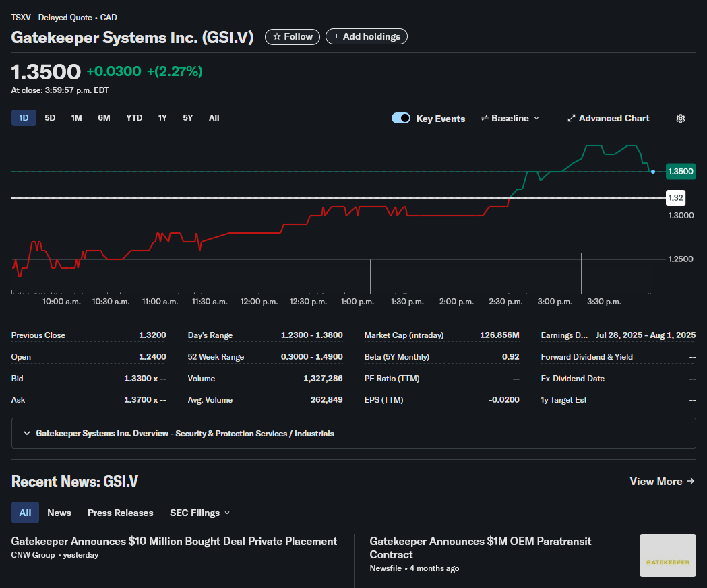Click the TSXV - Delayed Quote • CAD line
Viewport: 707px width, 588px height.
[64, 18]
